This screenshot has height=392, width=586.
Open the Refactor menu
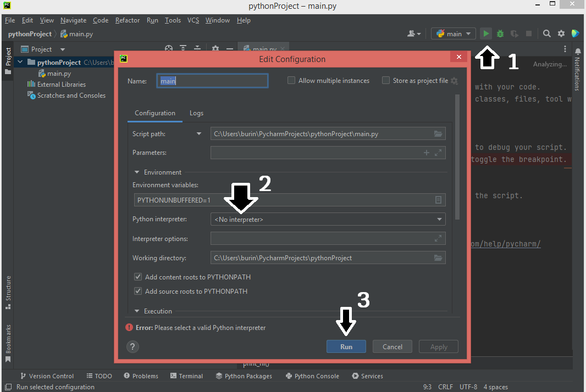[x=128, y=20]
